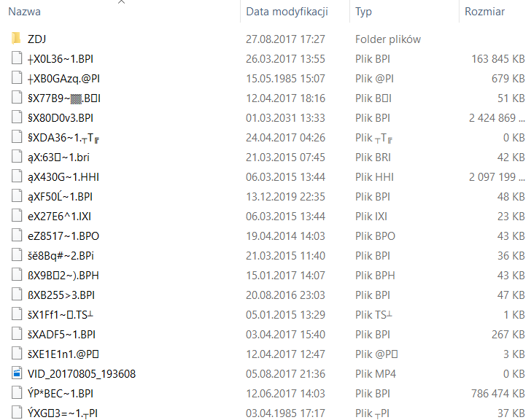Image resolution: width=531 pixels, height=420 pixels.
Task: Click file icon of ßXB255>3.BPI
Action: pyautogui.click(x=17, y=295)
